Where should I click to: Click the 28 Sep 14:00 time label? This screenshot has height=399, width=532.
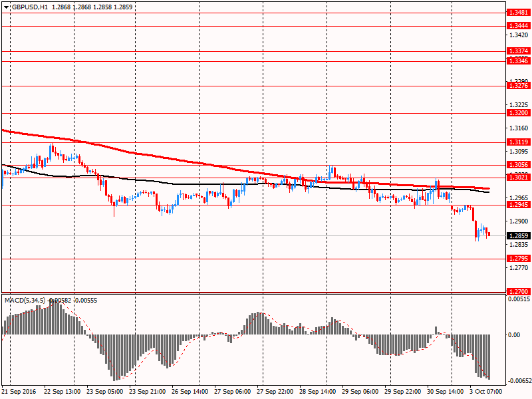(x=318, y=392)
